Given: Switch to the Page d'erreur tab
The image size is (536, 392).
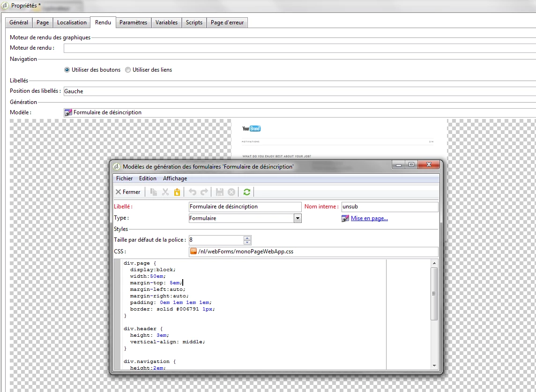Looking at the screenshot, I should tap(227, 22).
